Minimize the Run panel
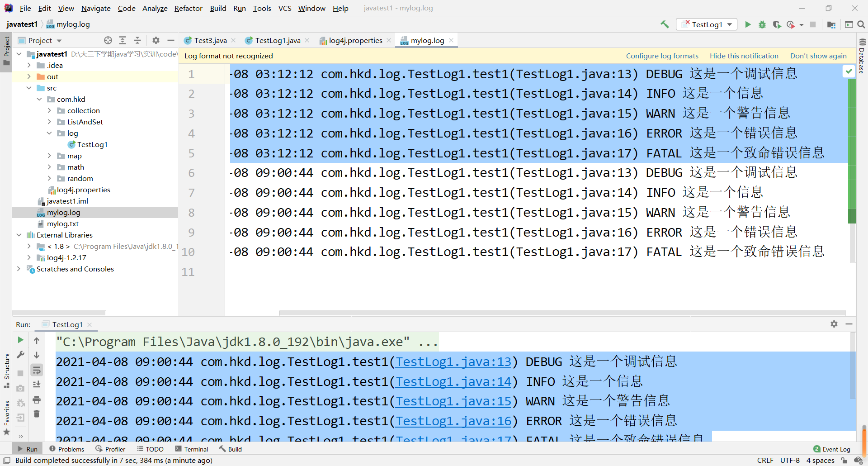 coord(849,324)
